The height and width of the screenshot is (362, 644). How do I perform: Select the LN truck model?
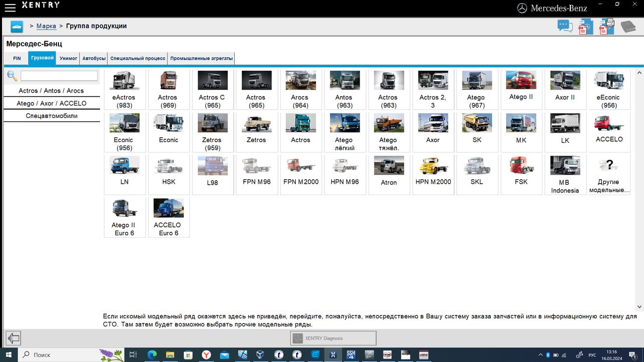coord(124,175)
